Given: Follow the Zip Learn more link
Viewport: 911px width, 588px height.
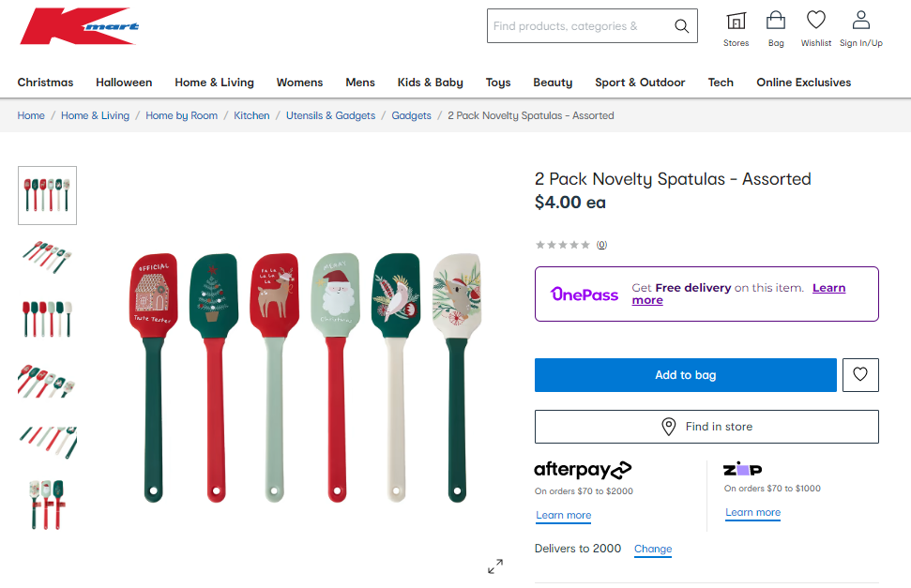Looking at the screenshot, I should tap(752, 512).
